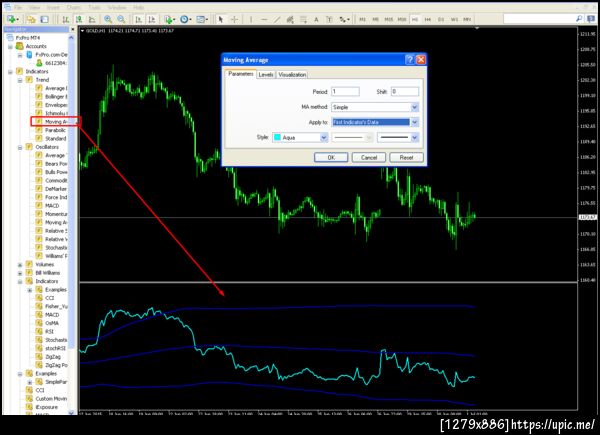
Task: Switch to M5 timeframe
Action: (375, 19)
